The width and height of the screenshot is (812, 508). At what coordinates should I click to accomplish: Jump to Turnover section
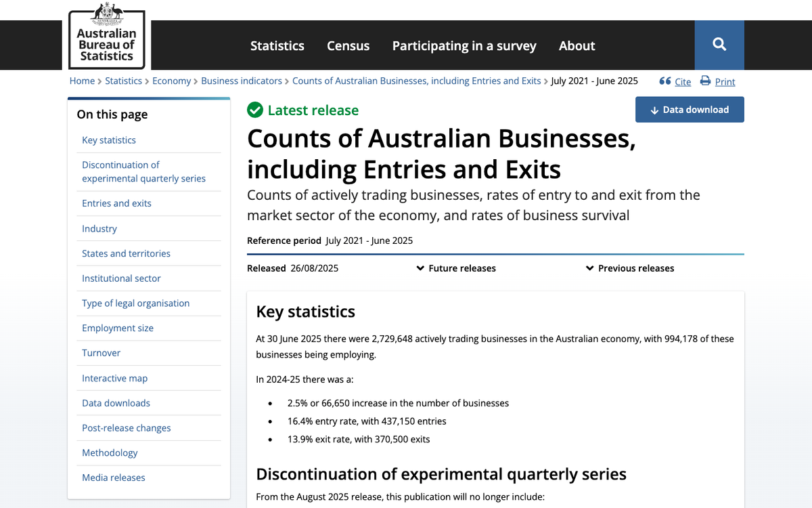(x=101, y=353)
